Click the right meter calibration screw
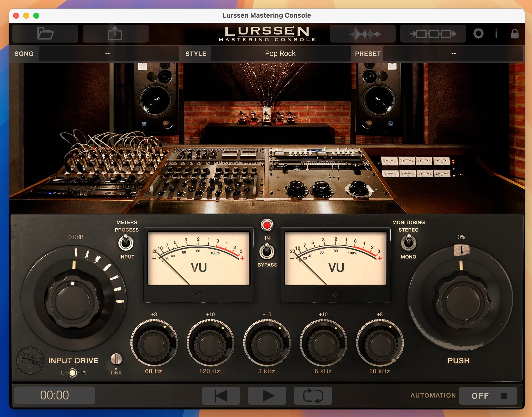Viewport: 532px width, 417px height. [x=335, y=293]
